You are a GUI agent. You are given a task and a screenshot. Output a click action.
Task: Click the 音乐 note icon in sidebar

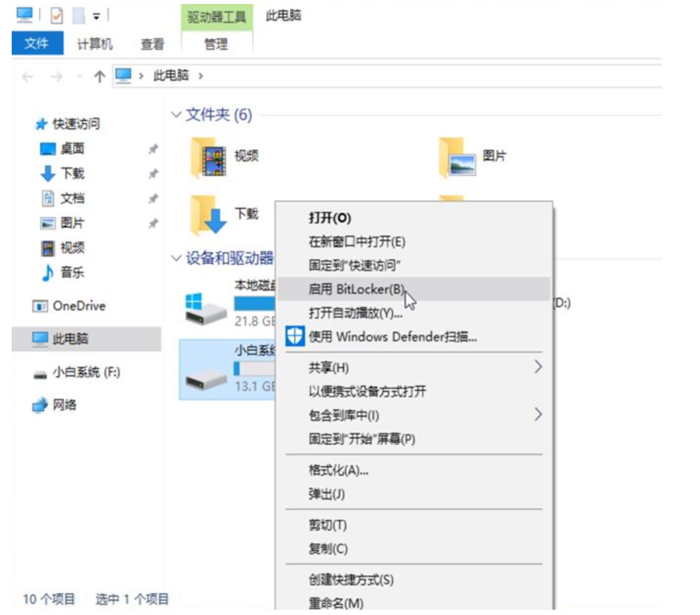(48, 273)
